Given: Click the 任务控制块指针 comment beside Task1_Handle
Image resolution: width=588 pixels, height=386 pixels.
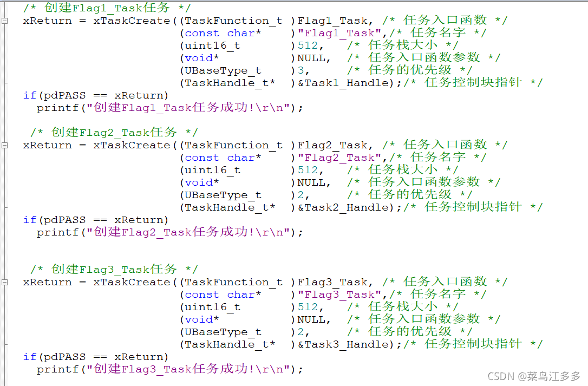Looking at the screenshot, I should pyautogui.click(x=473, y=82).
